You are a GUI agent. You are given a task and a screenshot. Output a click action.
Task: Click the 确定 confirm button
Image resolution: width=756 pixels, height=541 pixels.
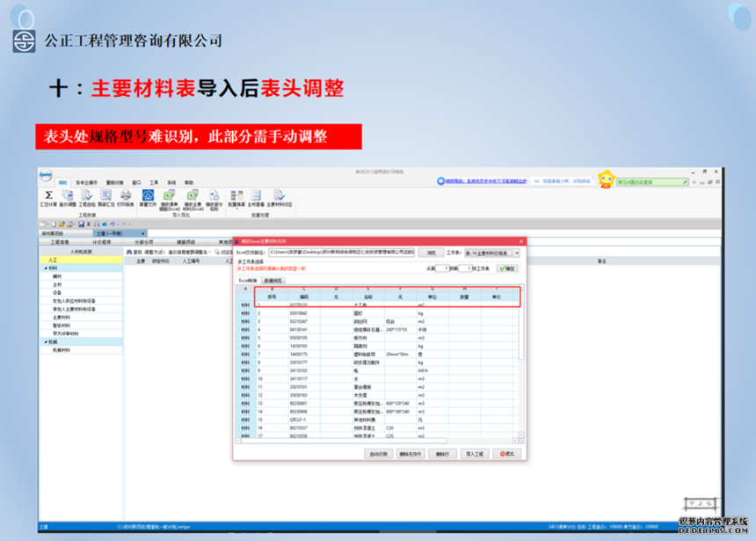507,267
